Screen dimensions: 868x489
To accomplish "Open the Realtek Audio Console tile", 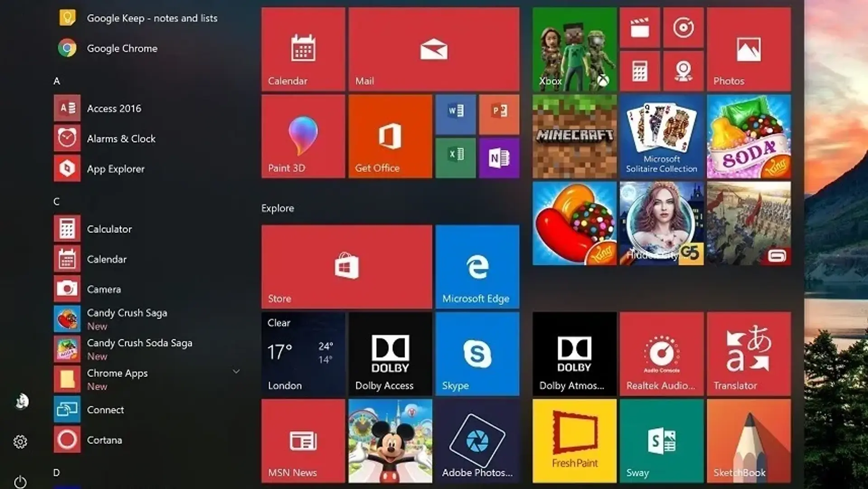I will tap(662, 354).
